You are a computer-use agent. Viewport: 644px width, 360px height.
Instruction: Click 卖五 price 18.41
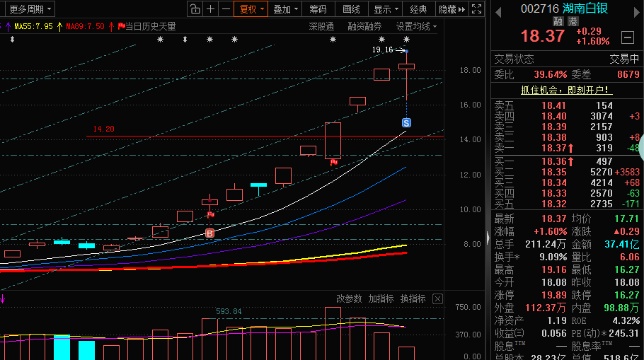coord(553,105)
